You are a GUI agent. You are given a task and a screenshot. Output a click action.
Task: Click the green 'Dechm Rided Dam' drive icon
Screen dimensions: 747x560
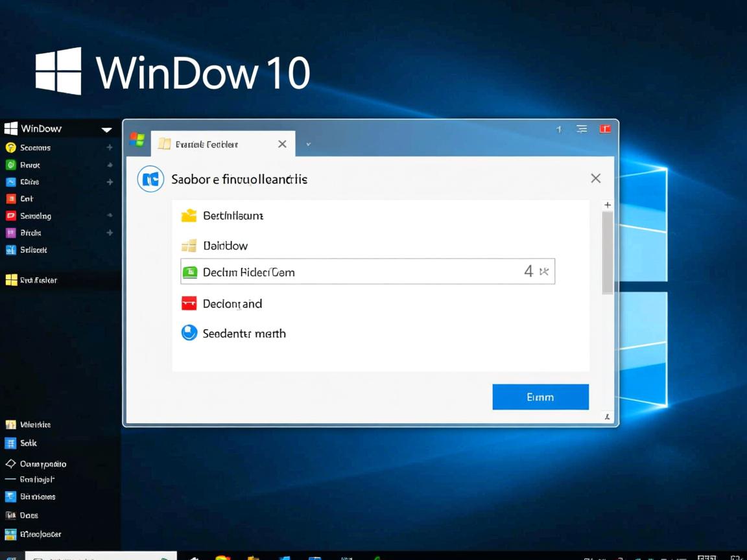pyautogui.click(x=191, y=272)
